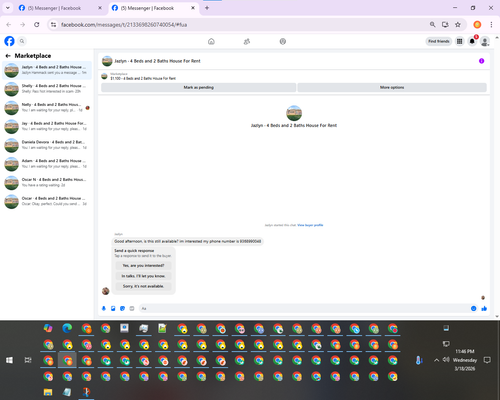Open the emoji picker icon
This screenshot has width=500, height=400.
coord(473,309)
